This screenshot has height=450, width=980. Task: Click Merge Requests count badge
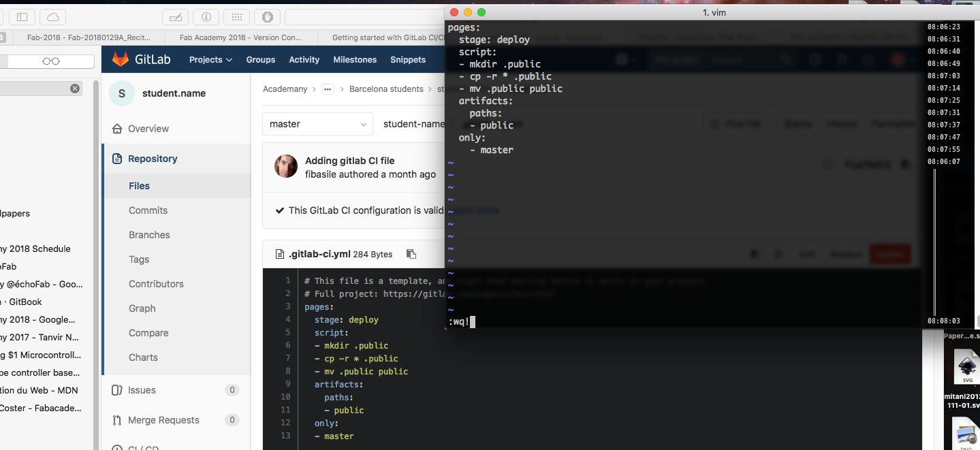[232, 420]
